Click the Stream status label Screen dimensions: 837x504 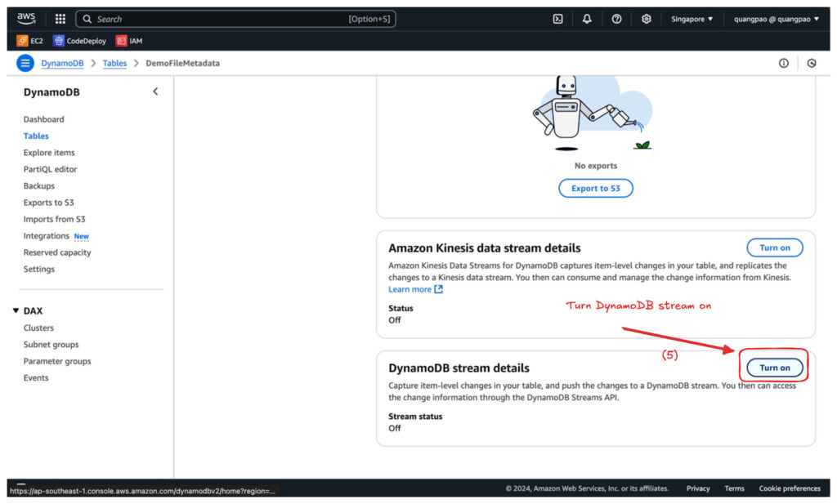coord(415,417)
